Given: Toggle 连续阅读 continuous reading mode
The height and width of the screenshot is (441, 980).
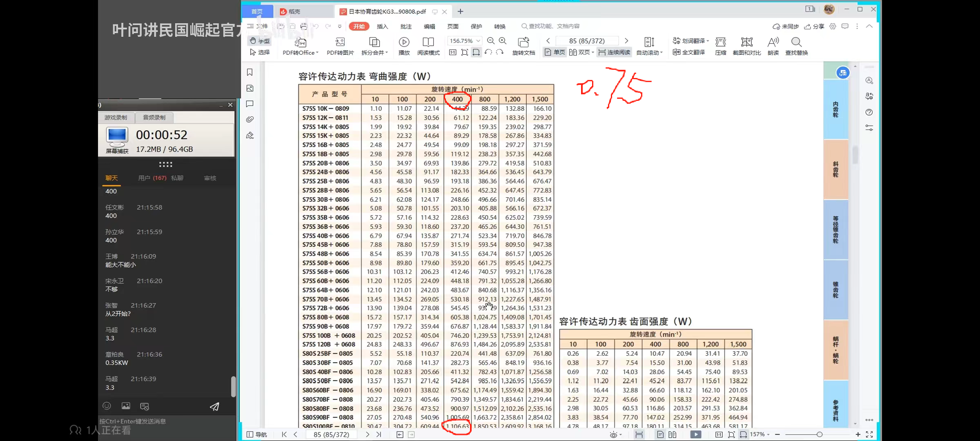Looking at the screenshot, I should pos(614,52).
